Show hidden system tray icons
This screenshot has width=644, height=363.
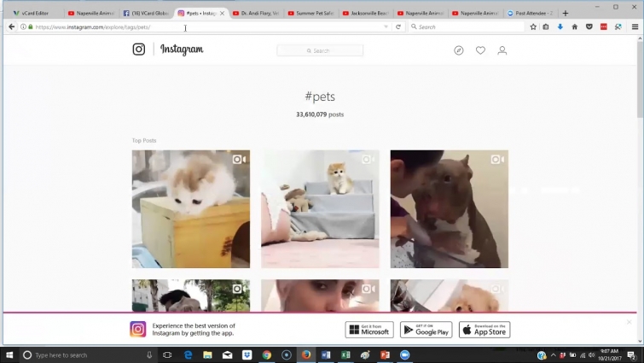pos(554,355)
